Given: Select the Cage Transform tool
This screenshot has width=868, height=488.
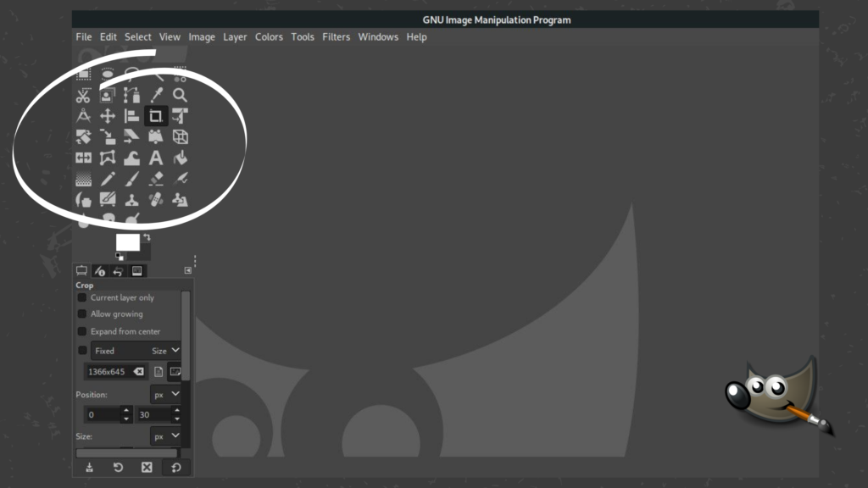Looking at the screenshot, I should (108, 158).
